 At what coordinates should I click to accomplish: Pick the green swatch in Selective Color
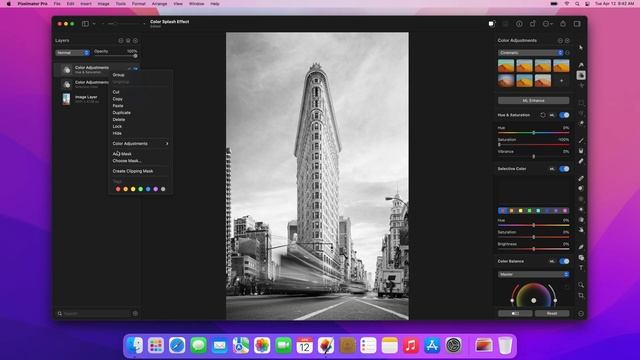(529, 211)
